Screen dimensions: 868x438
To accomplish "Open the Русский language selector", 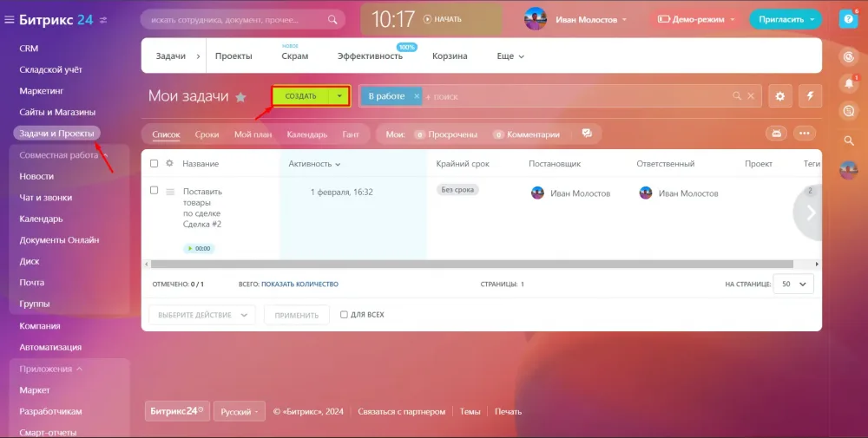I will coord(240,411).
